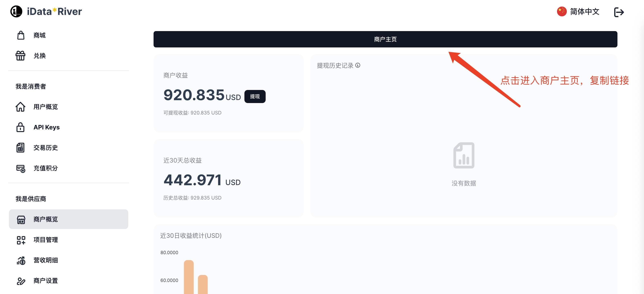Open 交易历史 receipt icon

point(20,148)
